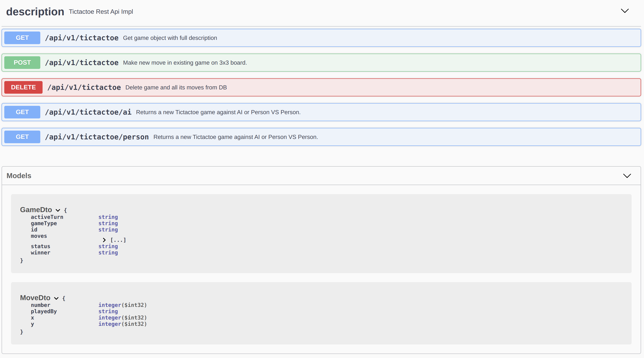Collapse the description section chevron

624,11
